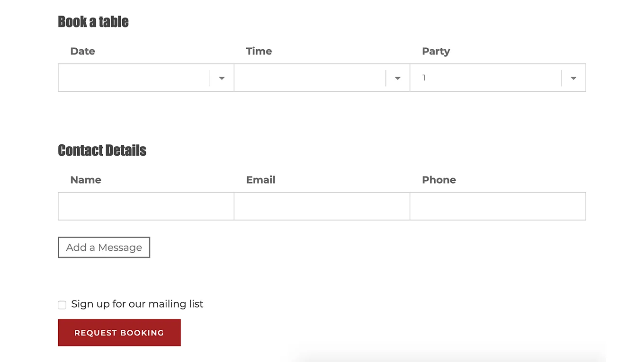Click the Time dropdown arrow icon
This screenshot has height=362, width=644.
(398, 78)
